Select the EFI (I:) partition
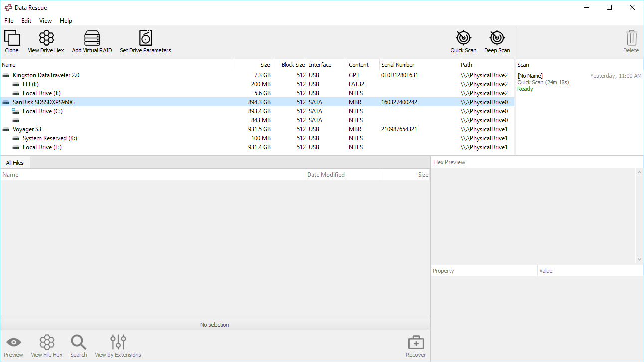Viewport: 644px width, 362px height. coord(257,84)
